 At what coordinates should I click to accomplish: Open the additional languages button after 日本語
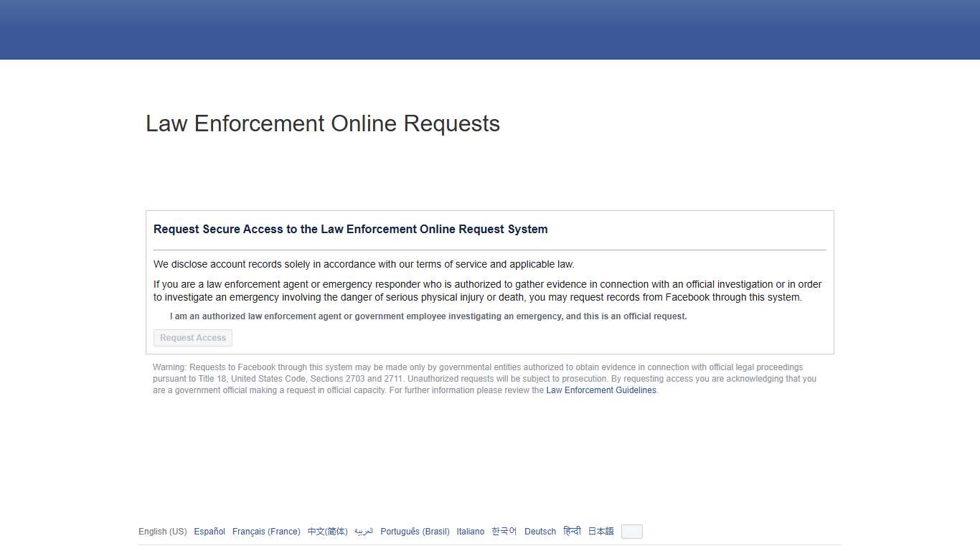[631, 531]
